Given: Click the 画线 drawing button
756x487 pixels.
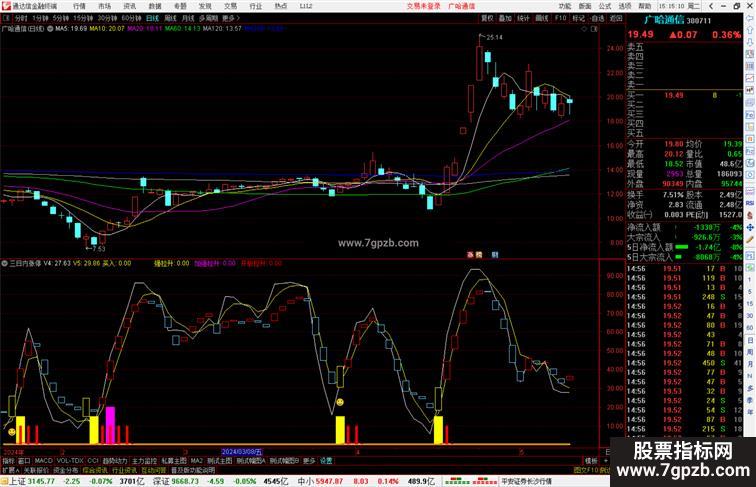Looking at the screenshot, I should (542, 18).
